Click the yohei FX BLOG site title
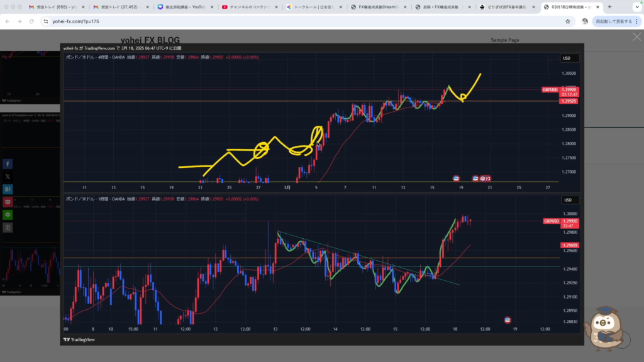This screenshot has height=362, width=644. click(x=150, y=40)
